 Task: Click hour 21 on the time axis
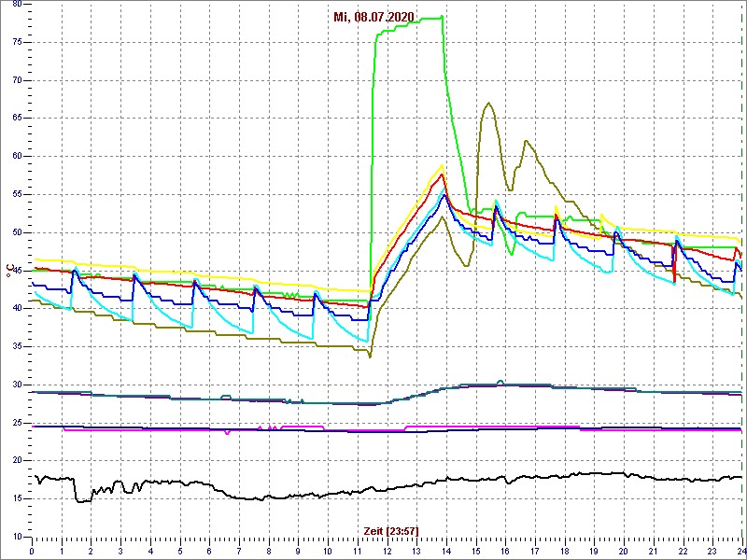pos(653,550)
